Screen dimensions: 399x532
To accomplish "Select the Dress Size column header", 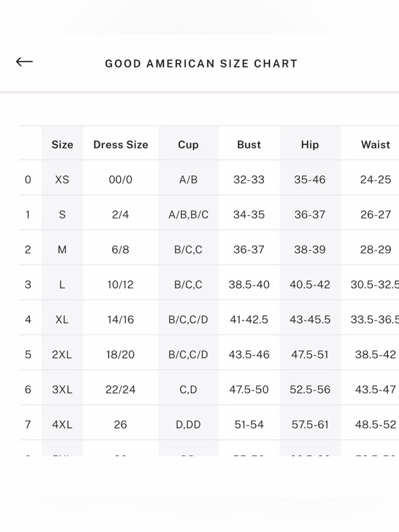I will pyautogui.click(x=120, y=144).
